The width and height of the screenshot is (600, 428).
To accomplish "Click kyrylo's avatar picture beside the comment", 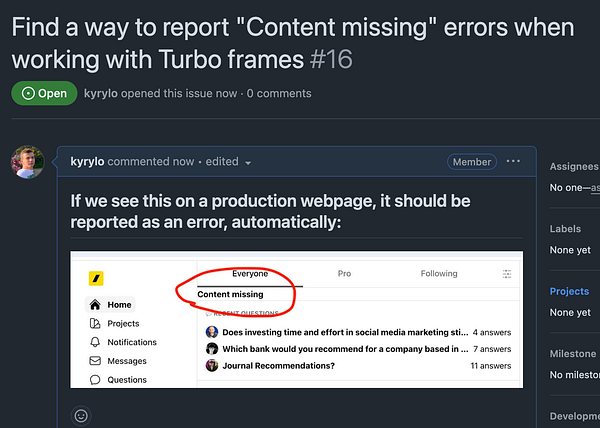I will [x=27, y=162].
